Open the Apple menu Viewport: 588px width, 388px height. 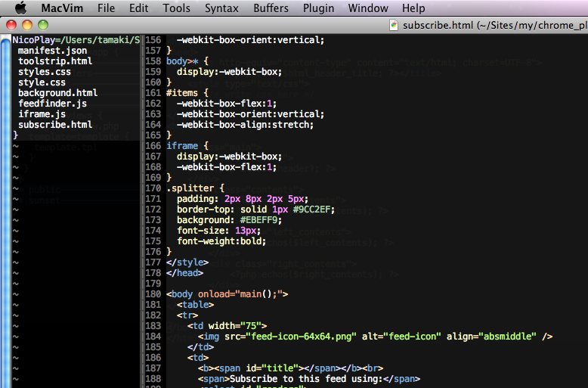pos(21,8)
